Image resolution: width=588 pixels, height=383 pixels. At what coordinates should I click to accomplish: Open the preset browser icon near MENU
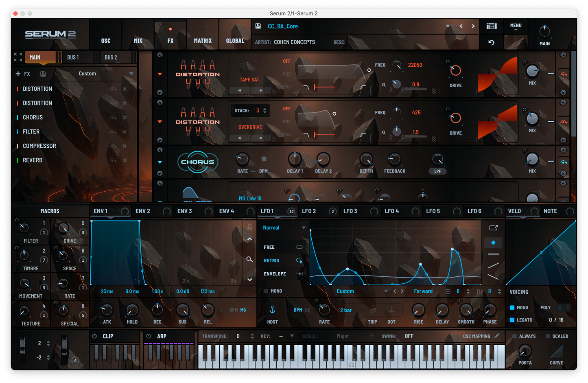[491, 26]
